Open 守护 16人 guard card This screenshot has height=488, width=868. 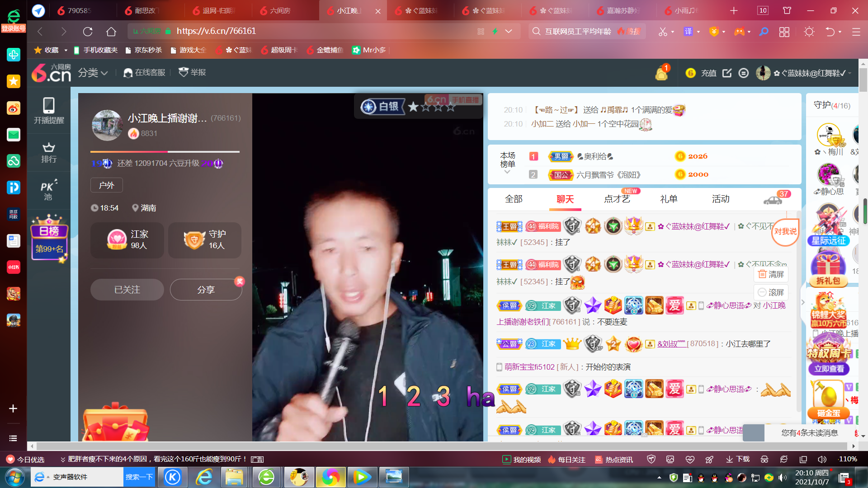(205, 240)
